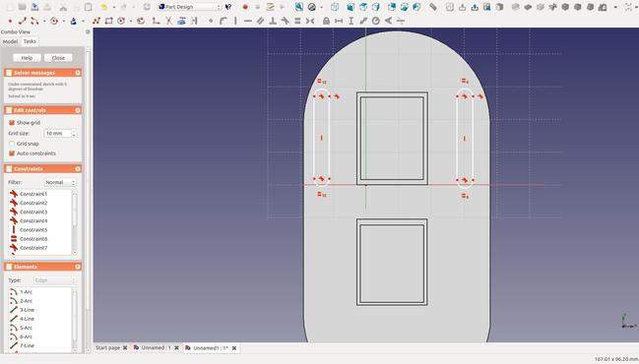The height and width of the screenshot is (364, 639).
Task: Select the Create polyline tool
Action: point(96,21)
